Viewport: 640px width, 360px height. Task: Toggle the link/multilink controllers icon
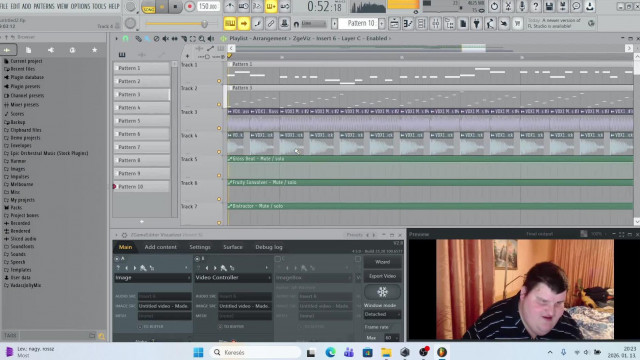tap(271, 24)
